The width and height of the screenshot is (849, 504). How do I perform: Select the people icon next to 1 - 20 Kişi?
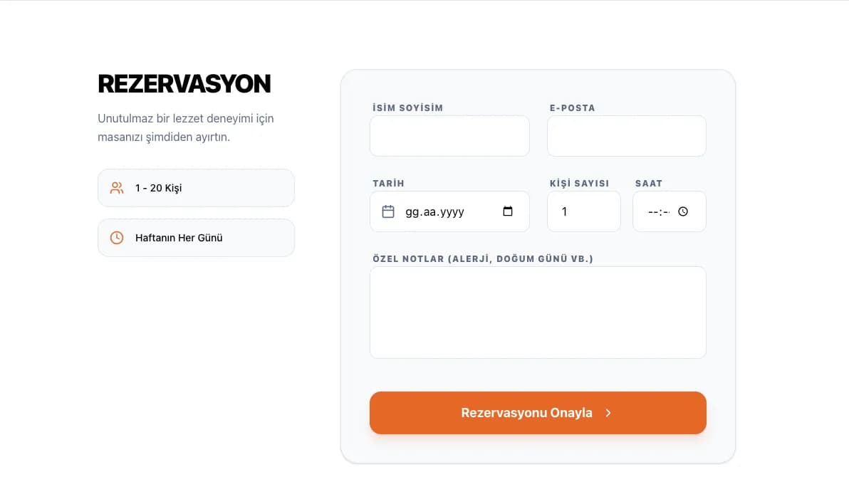116,187
